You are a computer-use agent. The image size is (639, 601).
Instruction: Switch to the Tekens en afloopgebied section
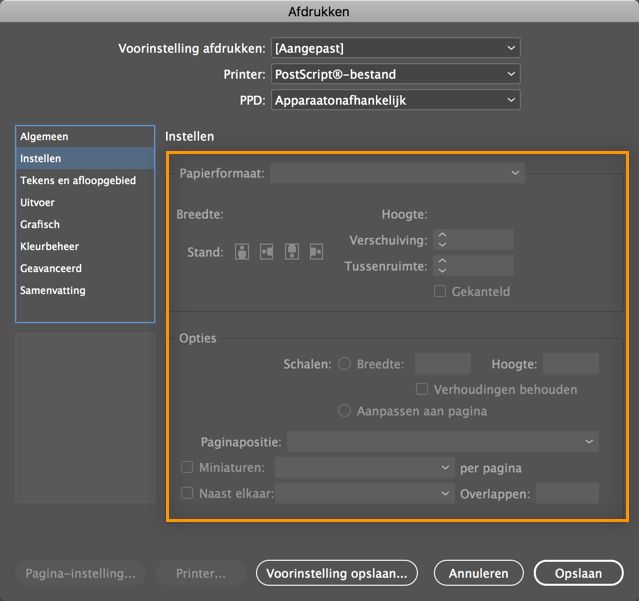point(78,180)
